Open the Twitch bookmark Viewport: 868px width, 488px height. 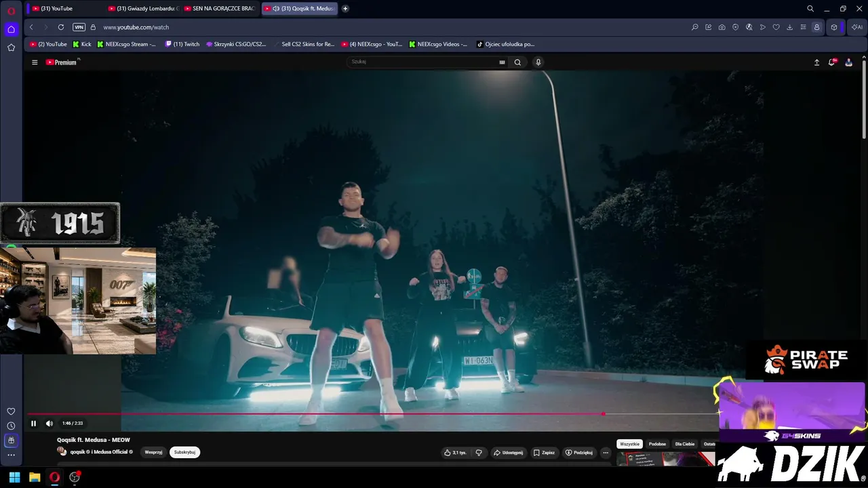point(182,44)
